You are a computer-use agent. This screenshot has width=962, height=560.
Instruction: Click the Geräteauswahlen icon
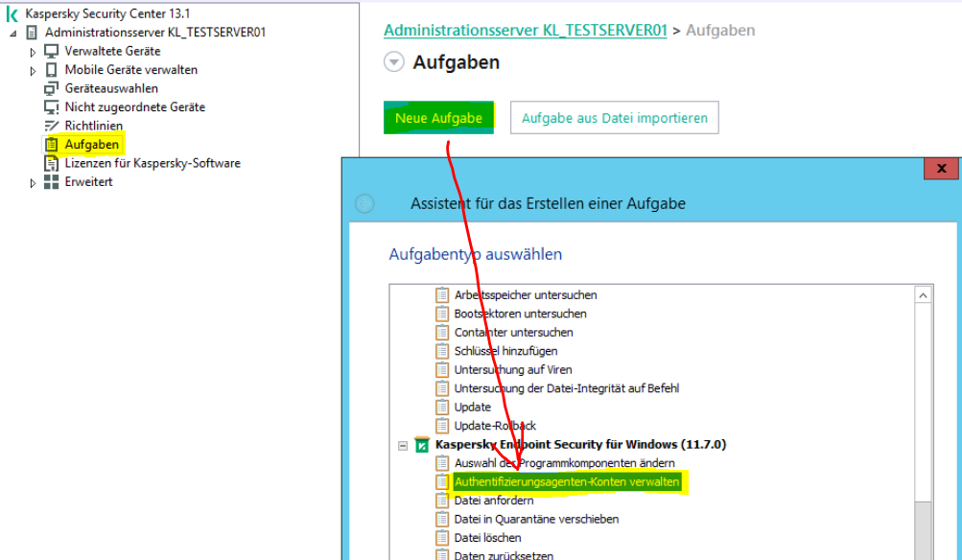[52, 88]
